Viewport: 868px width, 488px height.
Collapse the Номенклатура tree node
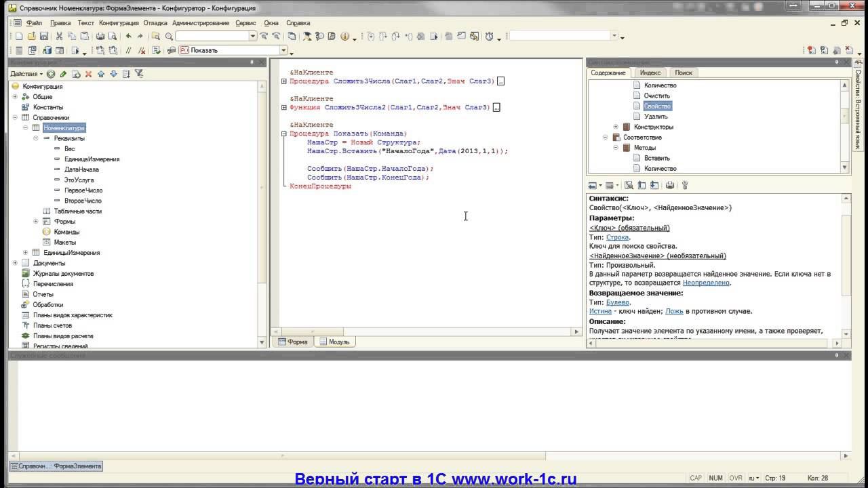(26, 128)
